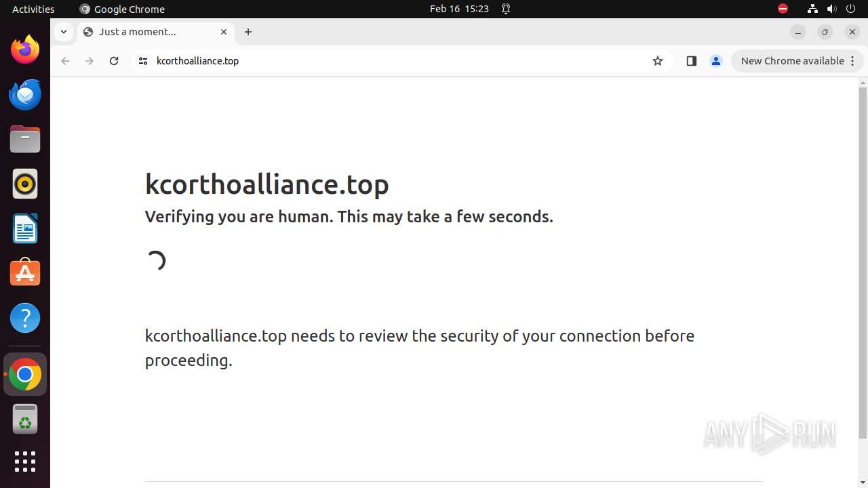Image resolution: width=868 pixels, height=488 pixels.
Task: Minimize the Chrome window
Action: pyautogui.click(x=798, y=32)
